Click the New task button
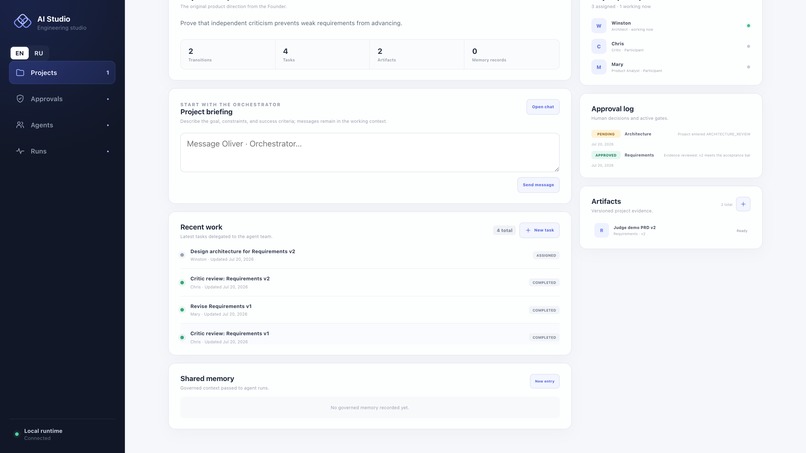This screenshot has width=806, height=453. (539, 230)
